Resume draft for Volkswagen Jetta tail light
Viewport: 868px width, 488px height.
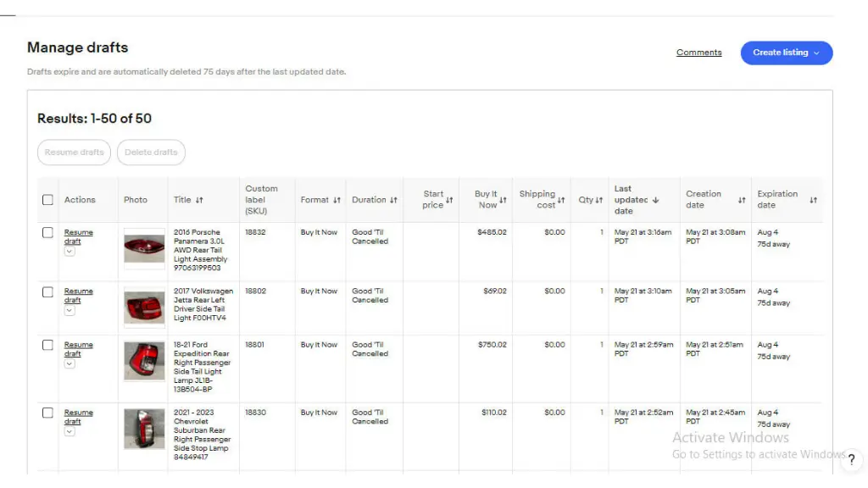tap(78, 296)
